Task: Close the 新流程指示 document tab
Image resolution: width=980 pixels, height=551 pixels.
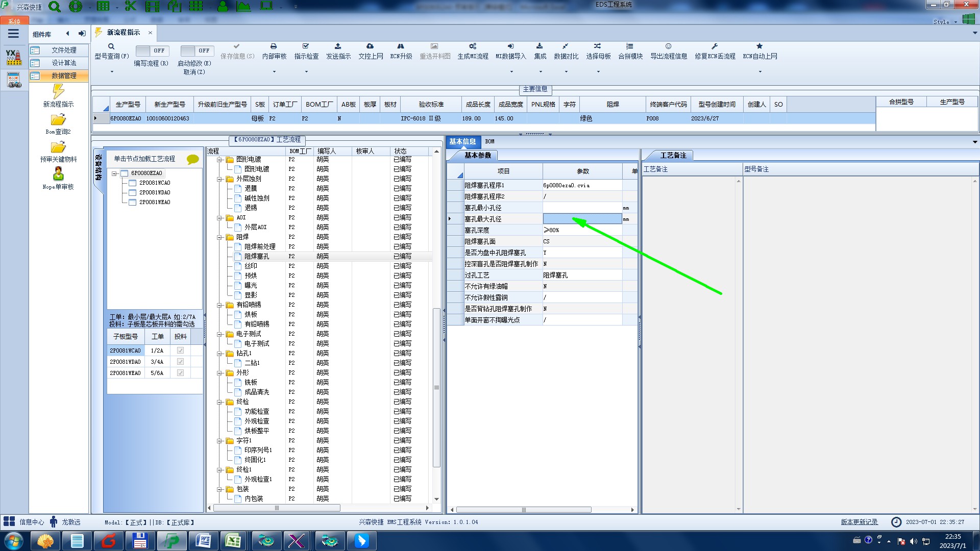Action: (x=150, y=33)
